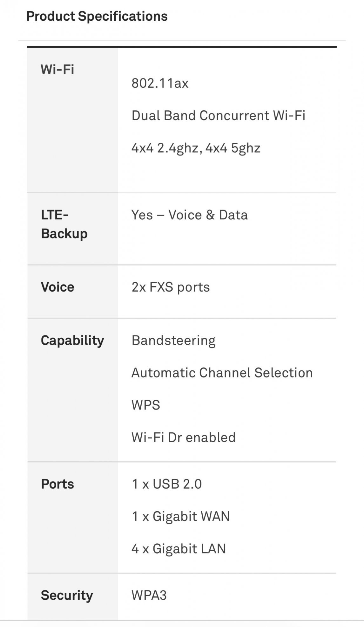Click the Product Specifications heading
364x627 pixels.
click(97, 16)
